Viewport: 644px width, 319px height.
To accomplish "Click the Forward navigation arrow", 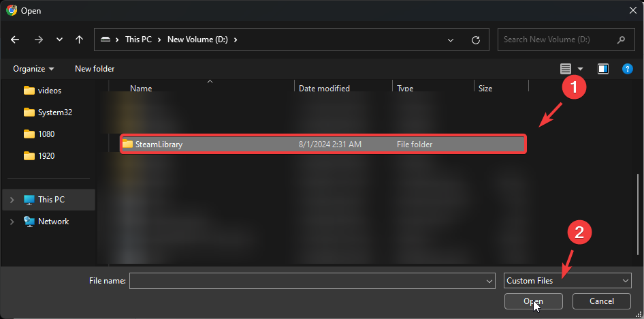I will (x=39, y=40).
